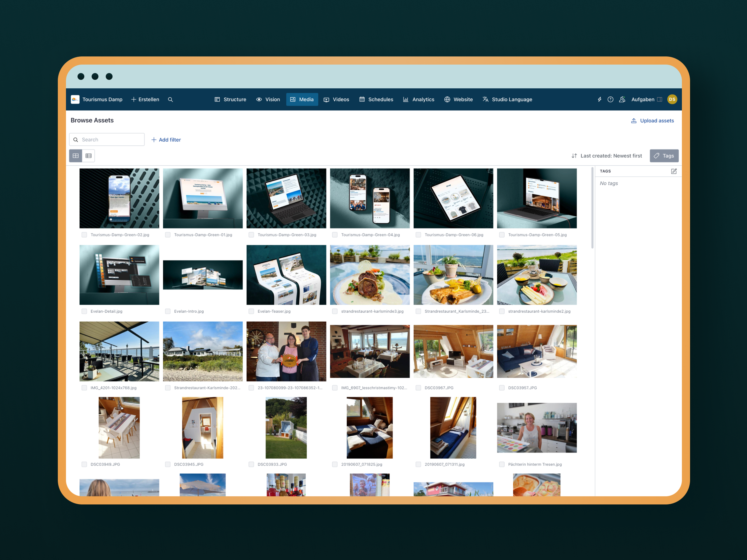
Task: Select the Tourismus-Damp-Green-02.jpg checkbox
Action: [x=84, y=235]
